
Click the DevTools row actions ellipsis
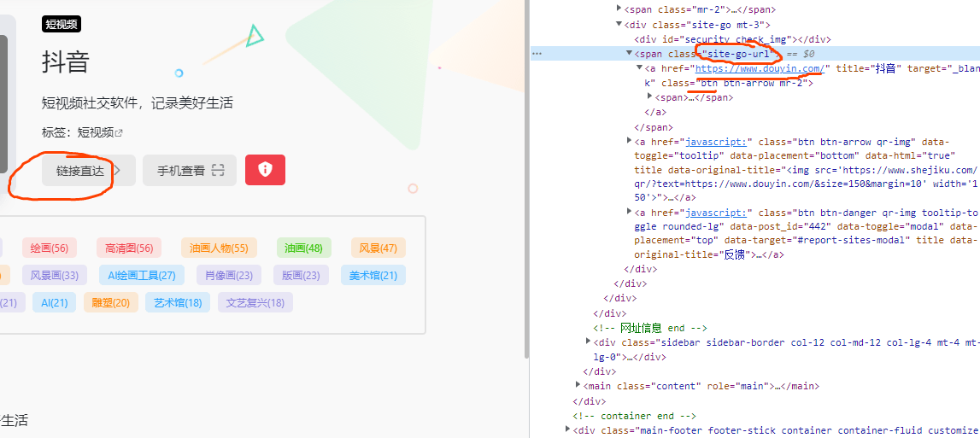click(x=537, y=54)
